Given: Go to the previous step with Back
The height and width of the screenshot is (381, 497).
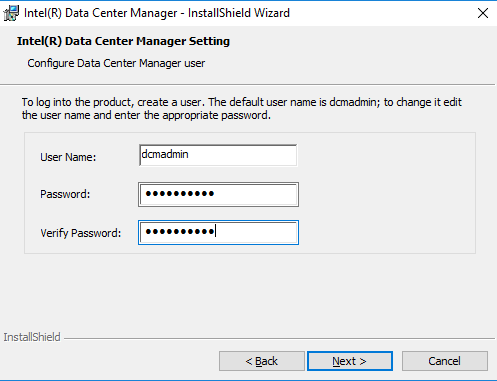Looking at the screenshot, I should [x=262, y=361].
